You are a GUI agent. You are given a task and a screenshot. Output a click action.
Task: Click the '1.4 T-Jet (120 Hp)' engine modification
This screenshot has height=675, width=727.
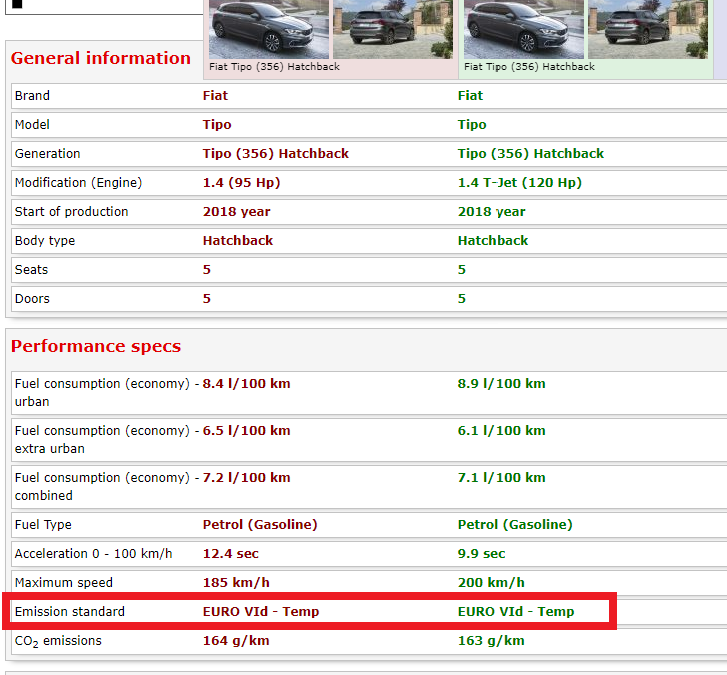pos(519,183)
